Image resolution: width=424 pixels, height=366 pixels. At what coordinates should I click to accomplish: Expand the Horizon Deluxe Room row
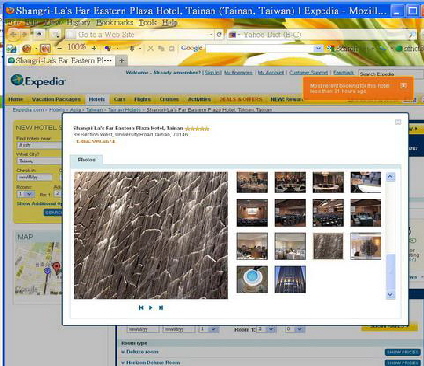point(151,362)
